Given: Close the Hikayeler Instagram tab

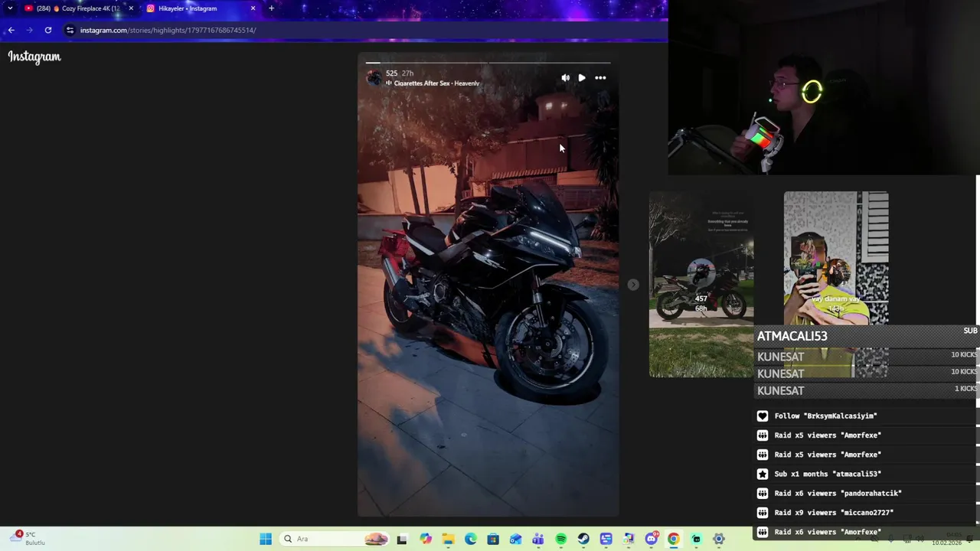Looking at the screenshot, I should 253,8.
